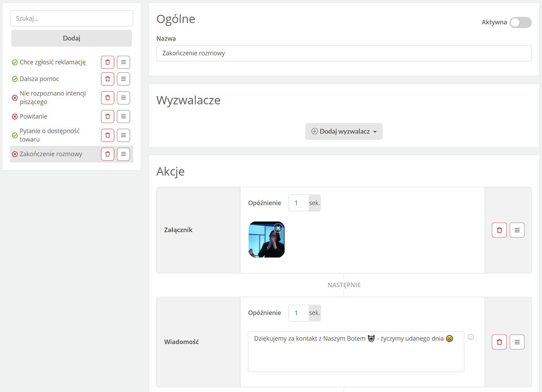Delete the 'Dalsza pomoc' scenario
Viewport: 542px width, 392px height.
pyautogui.click(x=108, y=79)
